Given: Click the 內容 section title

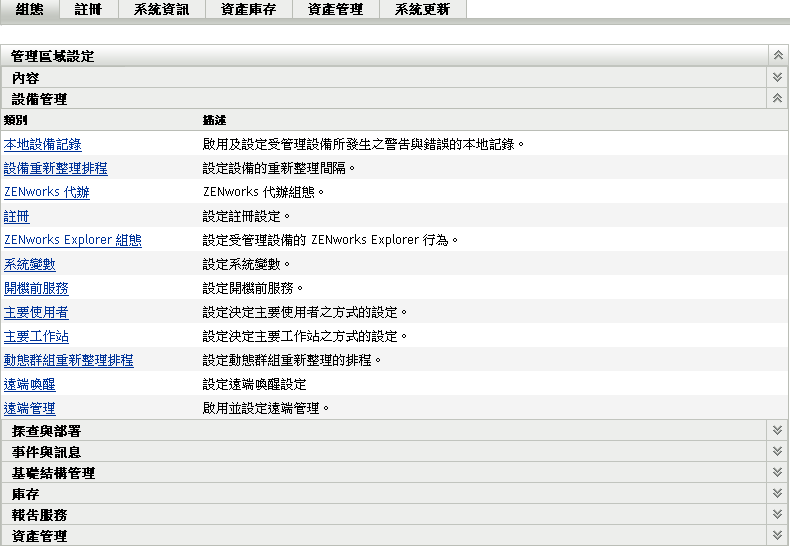Looking at the screenshot, I should click(26, 78).
